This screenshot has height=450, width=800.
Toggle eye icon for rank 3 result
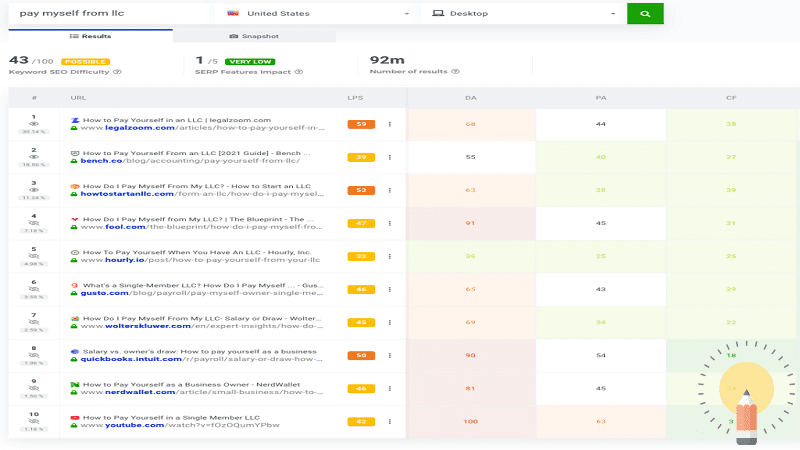(34, 190)
